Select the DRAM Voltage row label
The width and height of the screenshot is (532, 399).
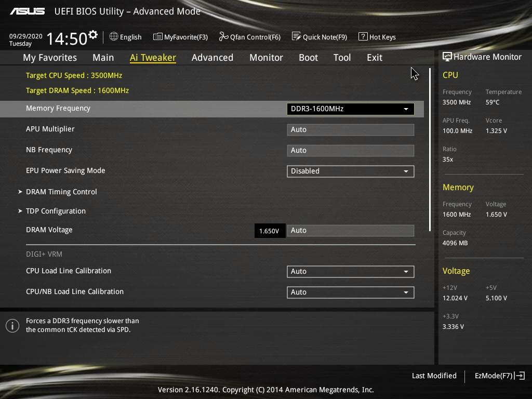49,230
